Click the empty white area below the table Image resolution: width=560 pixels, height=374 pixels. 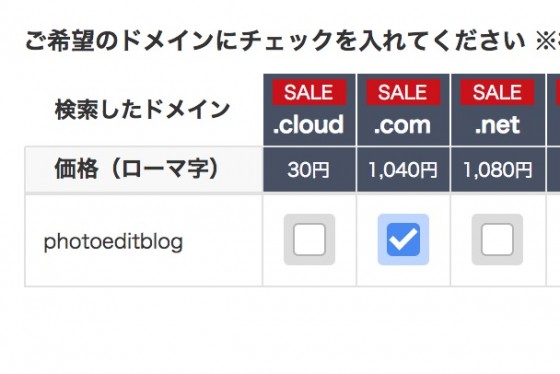click(280, 330)
